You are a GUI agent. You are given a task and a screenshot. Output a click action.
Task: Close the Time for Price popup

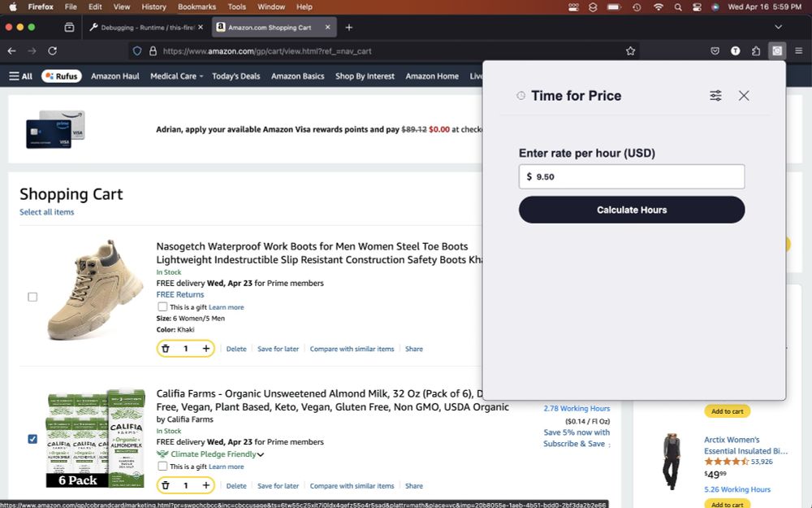744,95
